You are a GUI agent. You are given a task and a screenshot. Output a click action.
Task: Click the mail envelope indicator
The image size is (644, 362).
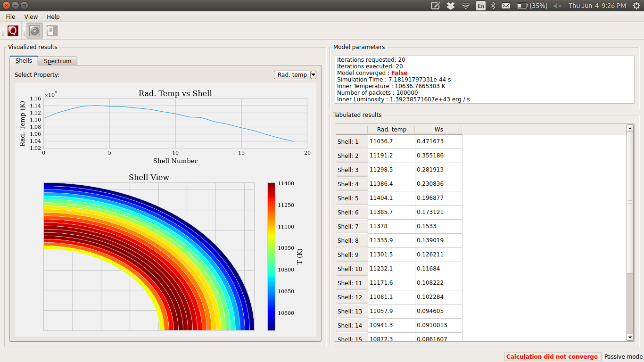(506, 6)
